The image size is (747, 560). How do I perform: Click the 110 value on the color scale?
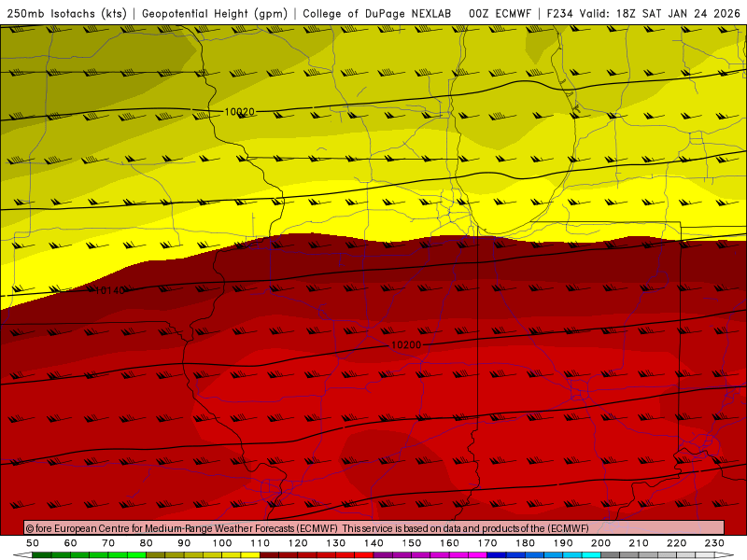(261, 543)
